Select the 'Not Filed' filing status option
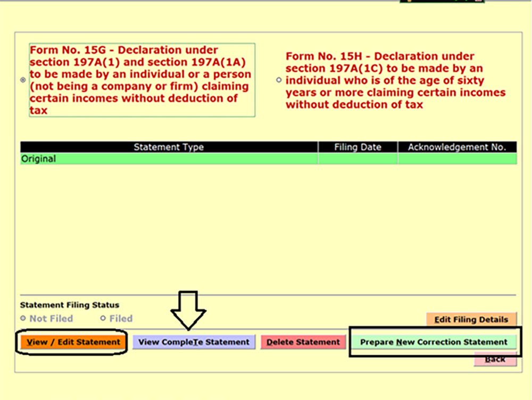532x400 pixels. [22, 318]
